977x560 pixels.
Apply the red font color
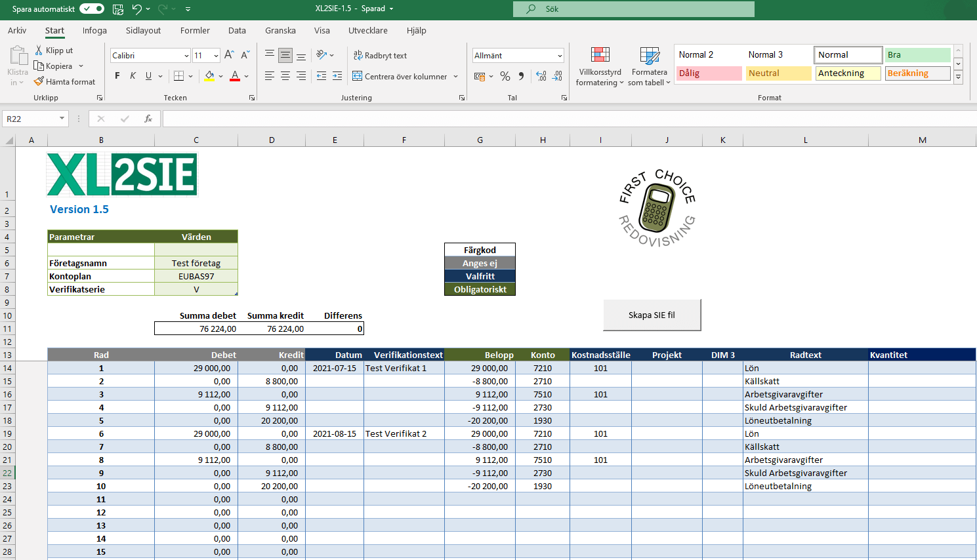click(x=235, y=76)
